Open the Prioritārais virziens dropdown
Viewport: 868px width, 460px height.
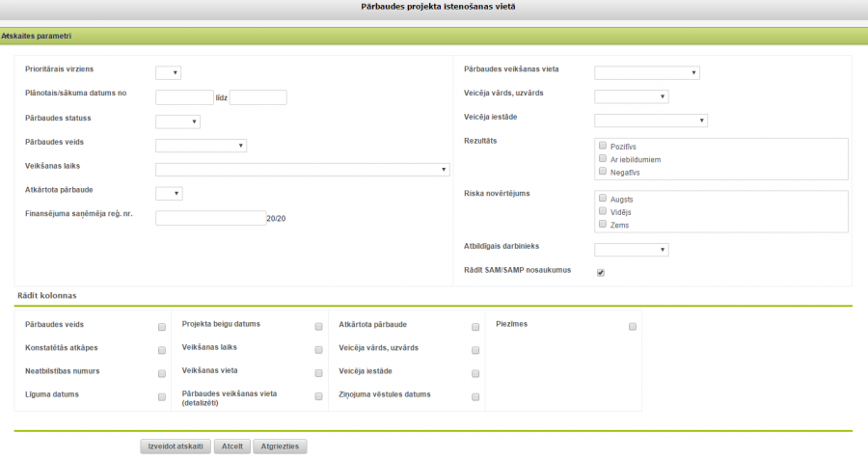click(x=168, y=72)
